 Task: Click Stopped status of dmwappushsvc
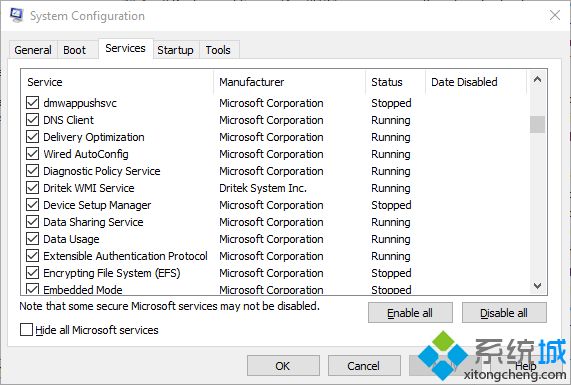[391, 103]
